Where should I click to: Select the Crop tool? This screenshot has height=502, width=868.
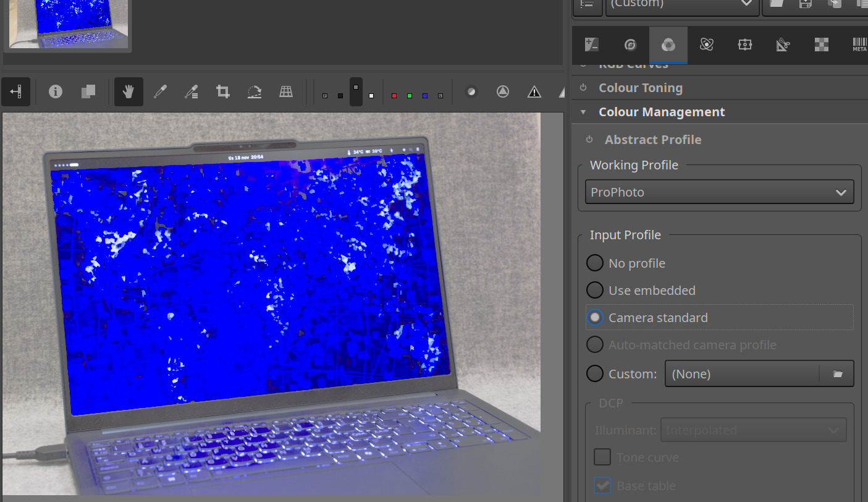(222, 92)
